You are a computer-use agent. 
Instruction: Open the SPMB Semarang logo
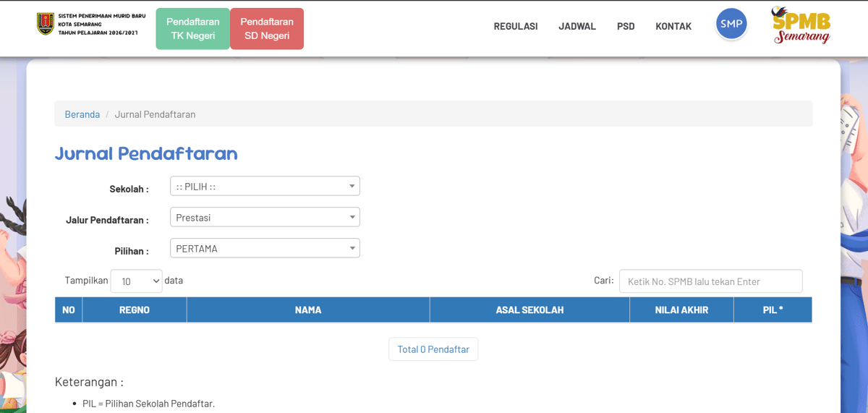[x=801, y=25]
